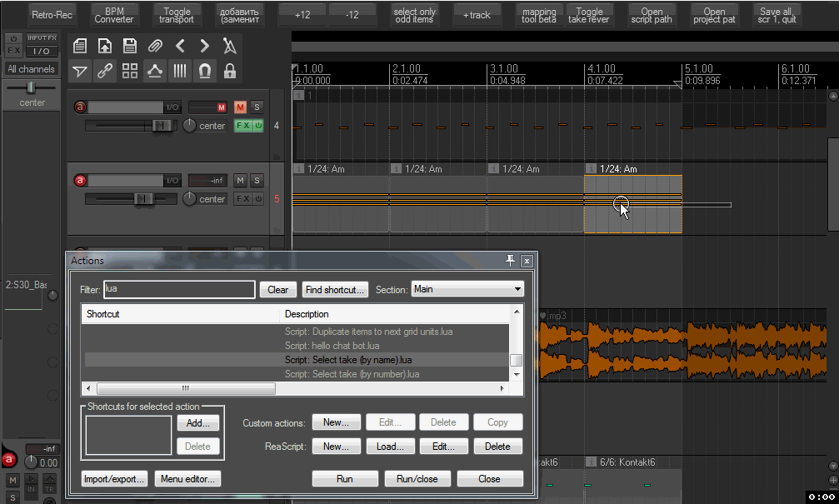This screenshot has width=839, height=504.
Task: Click the Run/close button
Action: [417, 479]
